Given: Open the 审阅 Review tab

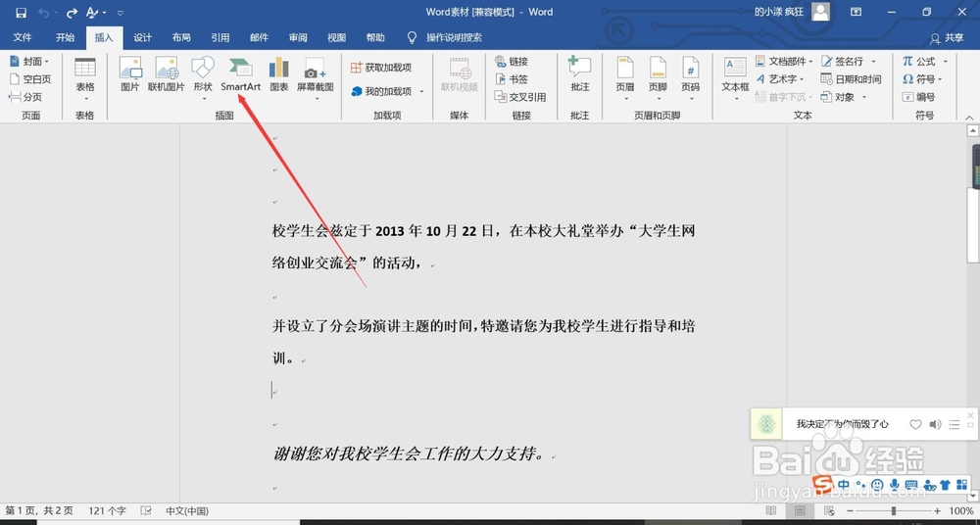Looking at the screenshot, I should [298, 37].
